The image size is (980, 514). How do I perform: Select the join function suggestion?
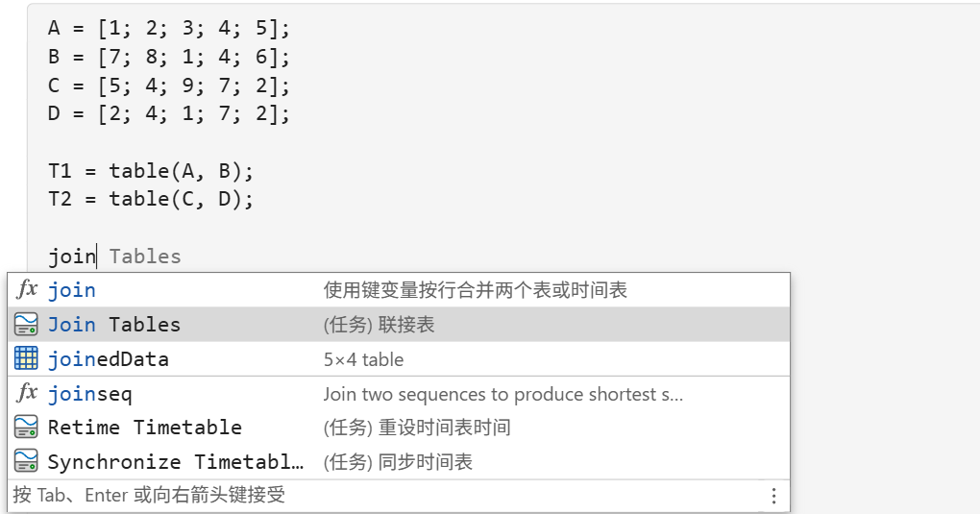point(399,290)
